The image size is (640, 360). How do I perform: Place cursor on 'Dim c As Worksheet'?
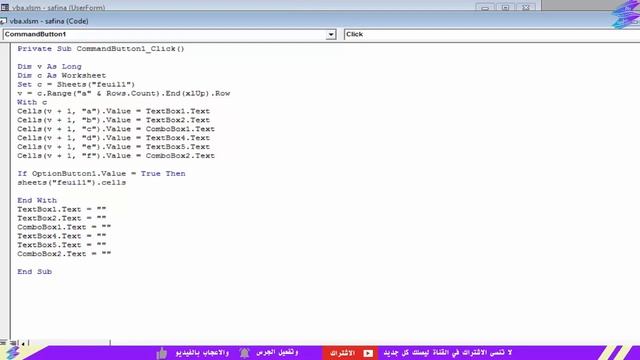(62, 76)
